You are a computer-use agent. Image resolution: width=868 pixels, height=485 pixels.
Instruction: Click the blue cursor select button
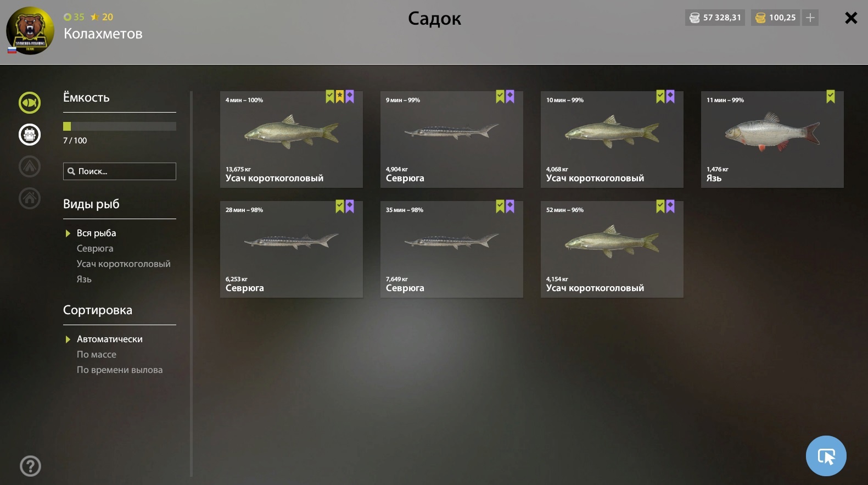pos(826,456)
